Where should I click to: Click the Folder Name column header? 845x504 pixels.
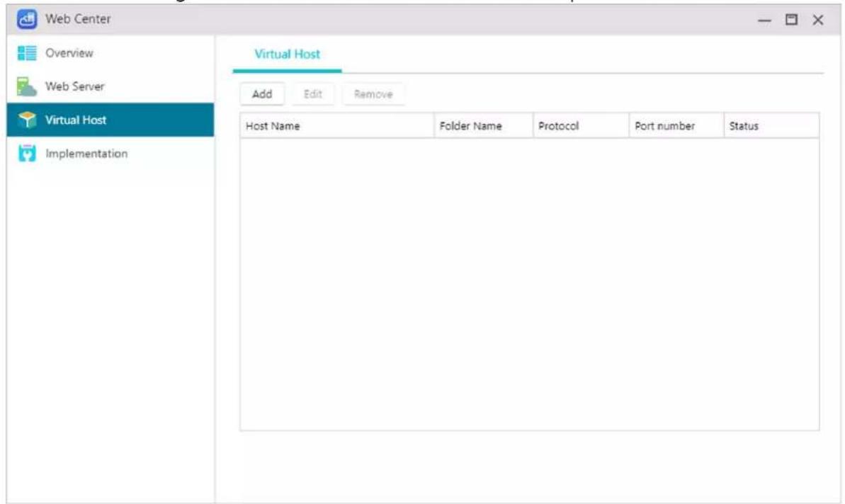(x=483, y=126)
